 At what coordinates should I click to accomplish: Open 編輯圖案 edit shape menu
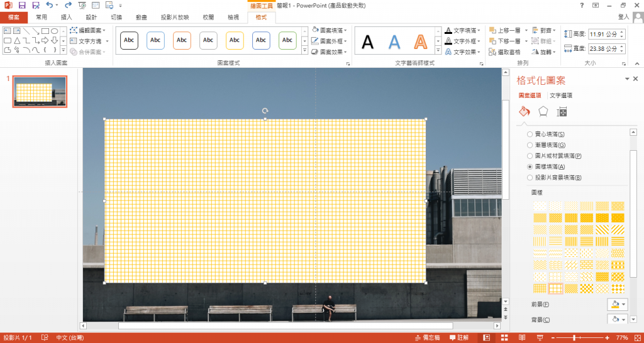[x=87, y=30]
